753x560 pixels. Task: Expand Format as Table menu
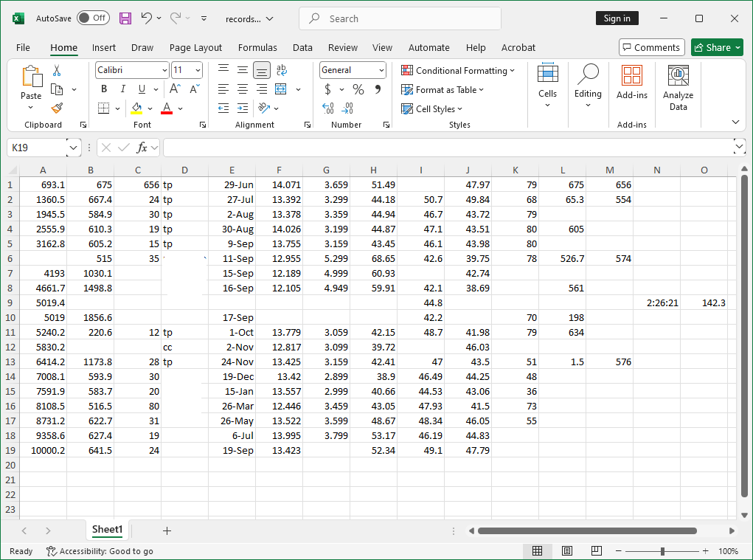[443, 90]
